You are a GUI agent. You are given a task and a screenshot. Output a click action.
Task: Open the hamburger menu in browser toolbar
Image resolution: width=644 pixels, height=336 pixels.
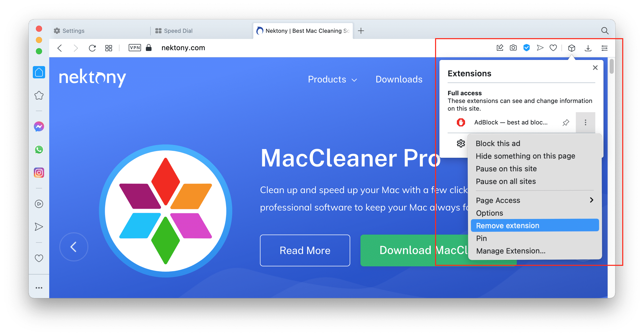pos(605,48)
